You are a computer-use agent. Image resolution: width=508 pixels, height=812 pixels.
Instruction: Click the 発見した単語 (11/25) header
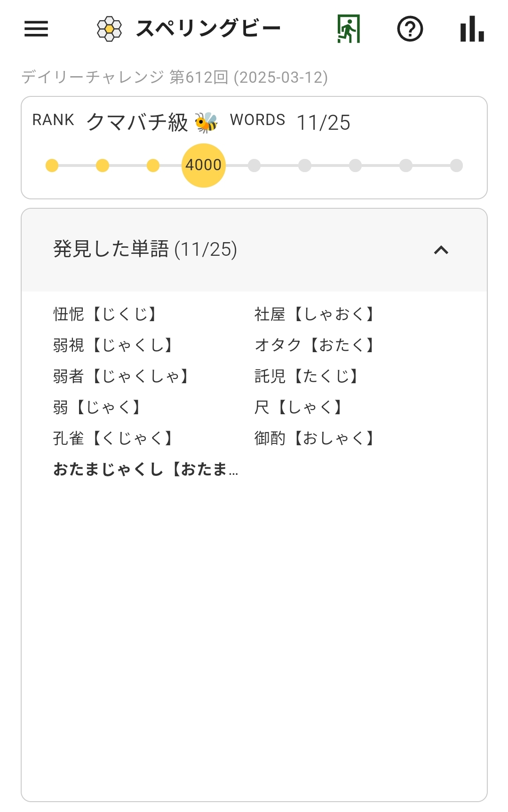tap(254, 250)
